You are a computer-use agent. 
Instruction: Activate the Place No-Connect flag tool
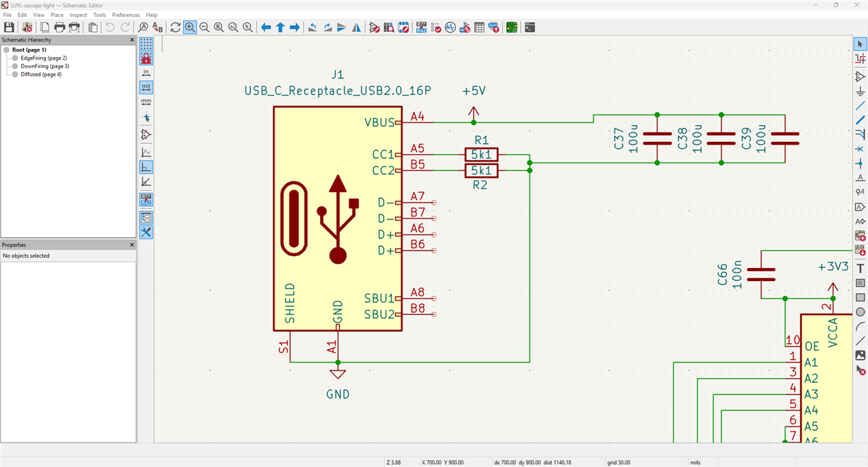(861, 149)
